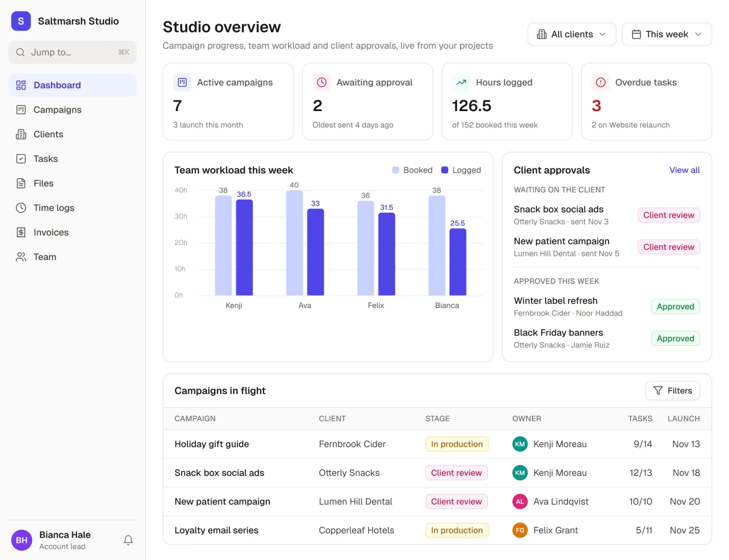Go to Campaigns in the sidebar
The width and height of the screenshot is (729, 560).
[72, 110]
